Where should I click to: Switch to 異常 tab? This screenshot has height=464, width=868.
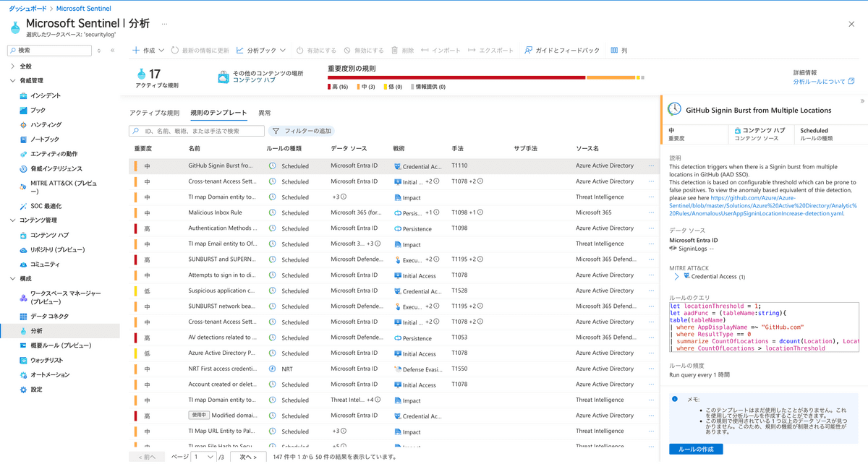pyautogui.click(x=265, y=113)
